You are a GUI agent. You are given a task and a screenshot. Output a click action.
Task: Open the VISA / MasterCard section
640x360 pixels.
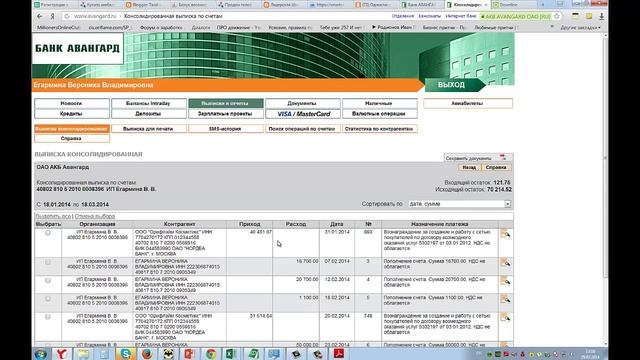click(x=302, y=113)
